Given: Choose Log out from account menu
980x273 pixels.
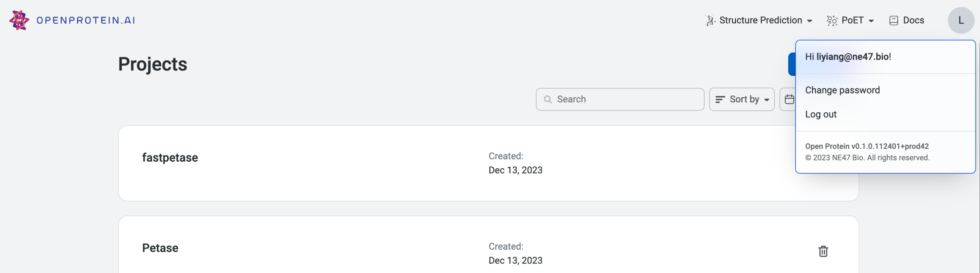Looking at the screenshot, I should (821, 114).
